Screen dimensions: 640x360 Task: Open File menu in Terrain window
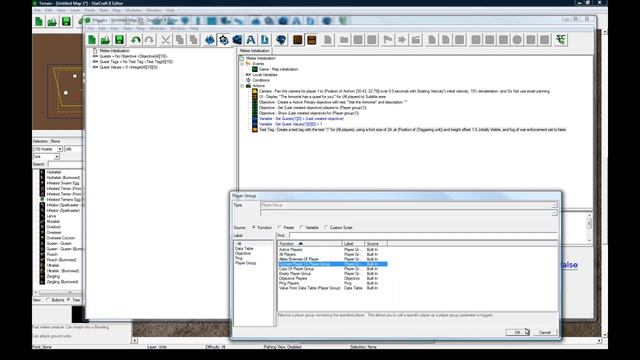[x=38, y=10]
